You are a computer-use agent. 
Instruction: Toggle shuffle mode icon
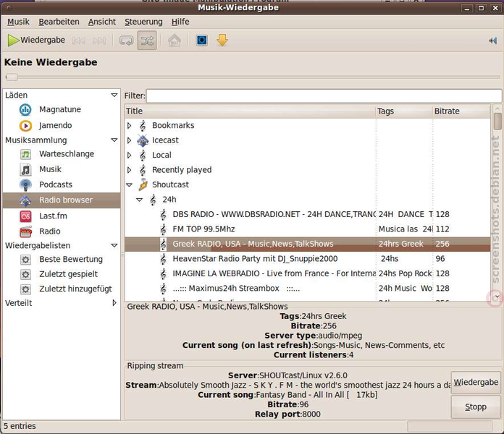(147, 41)
